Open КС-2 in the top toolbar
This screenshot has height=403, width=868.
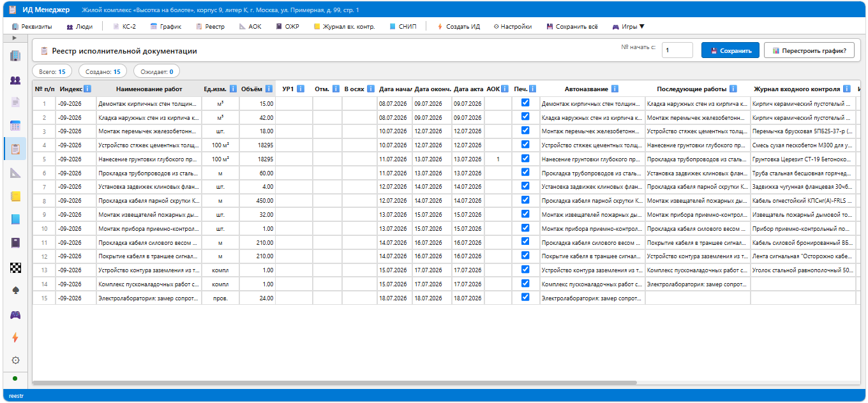click(124, 27)
